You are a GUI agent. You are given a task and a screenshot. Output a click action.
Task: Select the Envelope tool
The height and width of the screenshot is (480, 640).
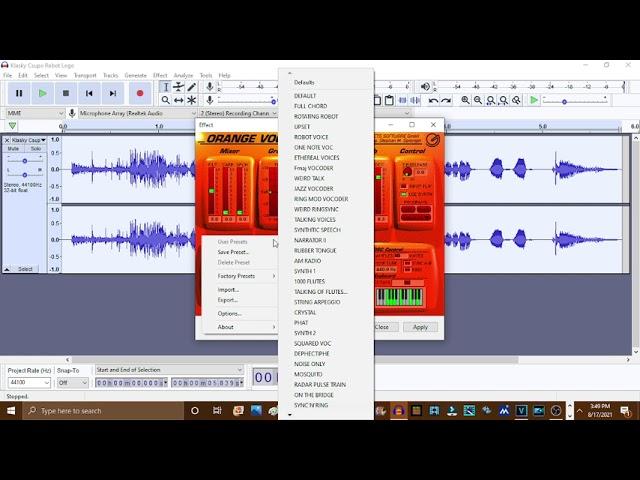pyautogui.click(x=178, y=87)
